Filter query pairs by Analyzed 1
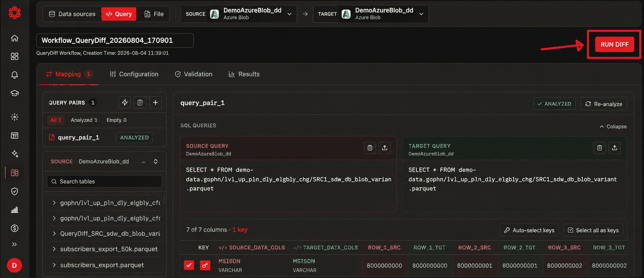This screenshot has height=278, width=644. 84,120
